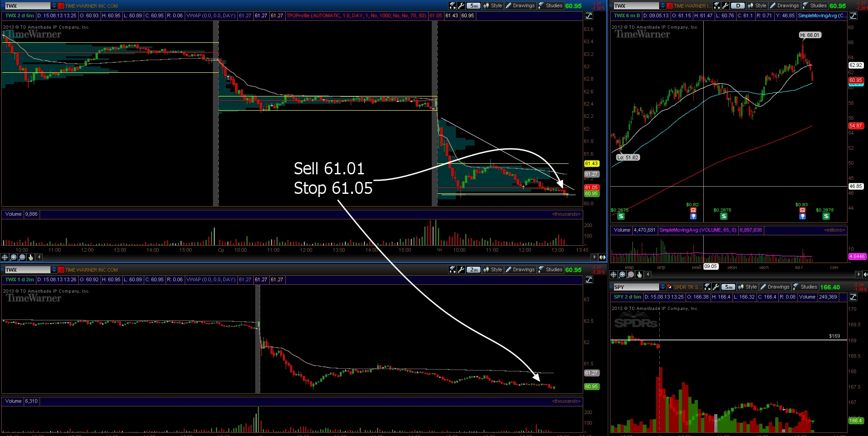Click red link color box in TWX 5m chart
This screenshot has height=436, width=868.
[x=61, y=6]
